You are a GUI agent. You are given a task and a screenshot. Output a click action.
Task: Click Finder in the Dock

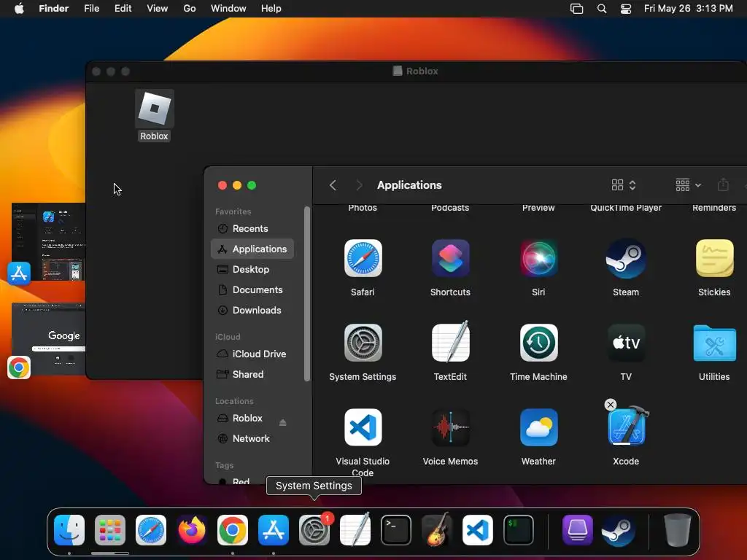click(69, 530)
